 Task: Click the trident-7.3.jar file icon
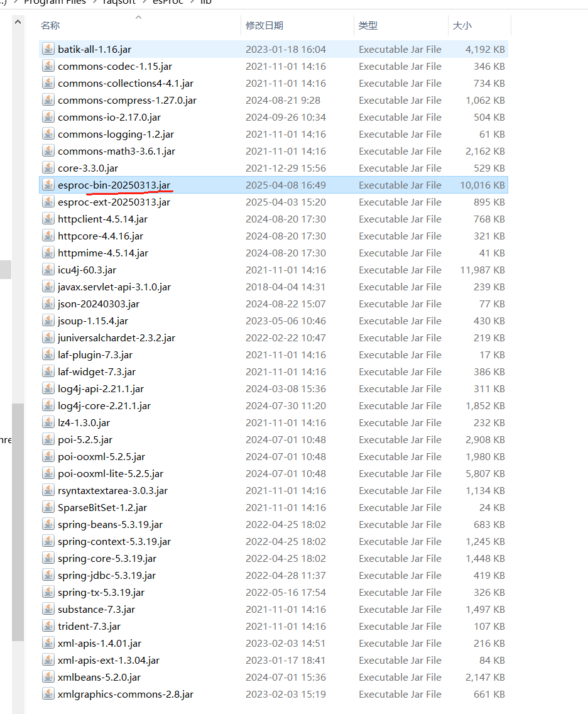(48, 625)
